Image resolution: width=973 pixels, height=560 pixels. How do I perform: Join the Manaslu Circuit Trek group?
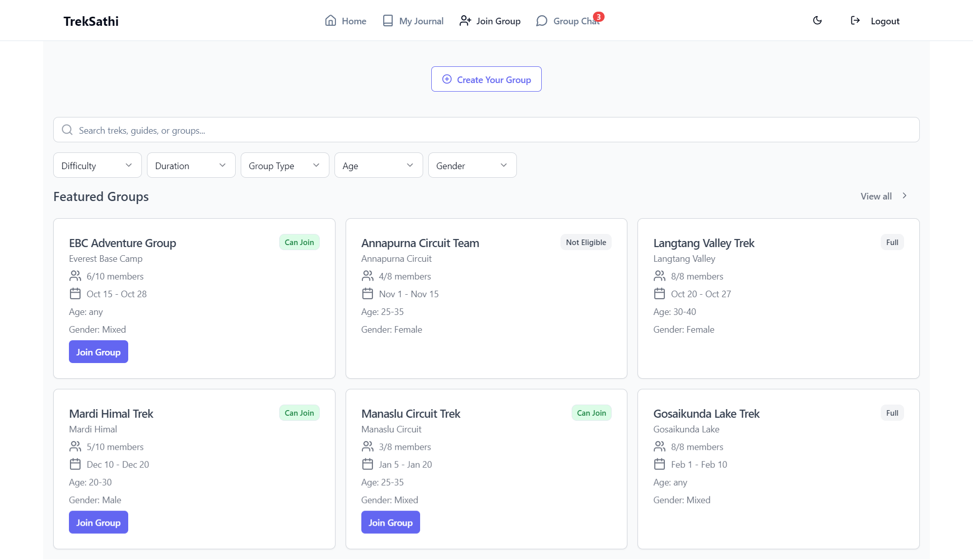tap(390, 523)
